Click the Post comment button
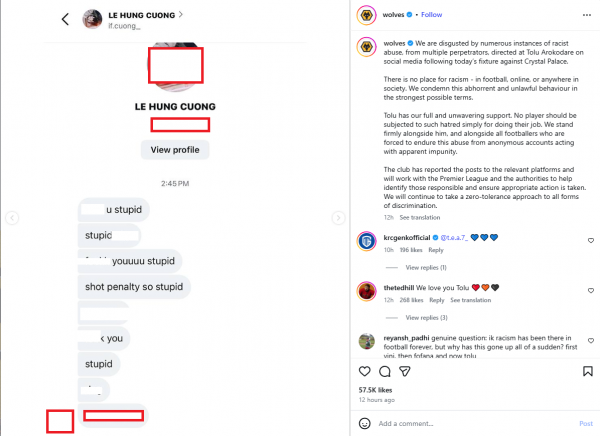The image size is (600, 436). click(x=585, y=423)
